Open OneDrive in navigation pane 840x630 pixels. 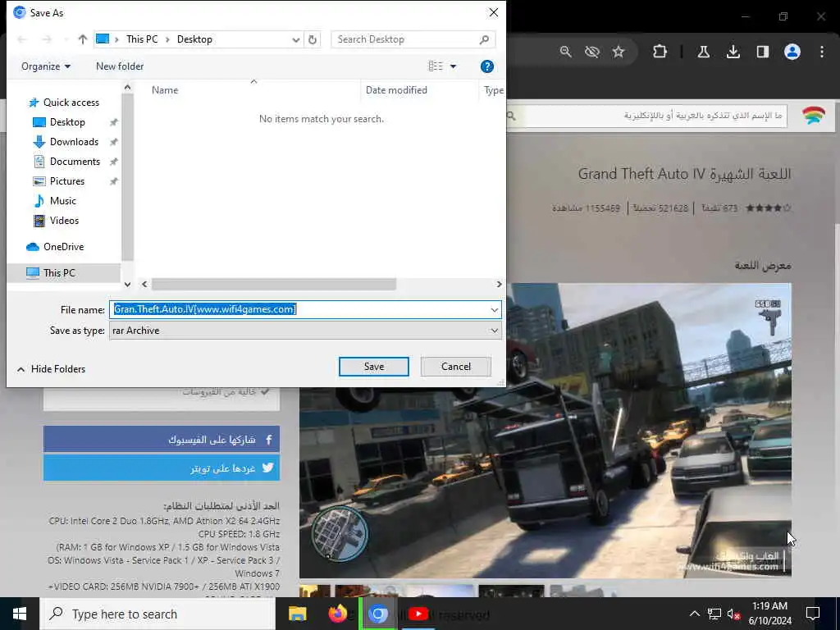[63, 246]
